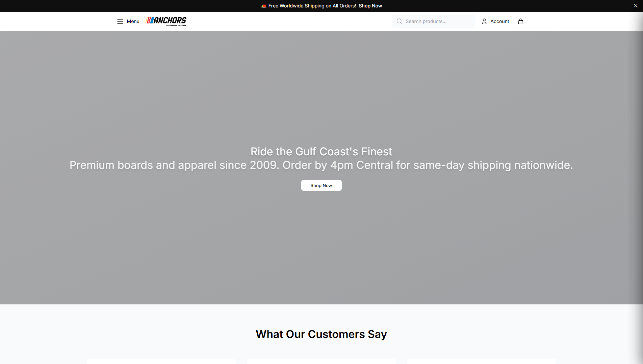Viewport: 643px width, 364px height.
Task: Click the free worldwide shipping announcement text
Action: pyautogui.click(x=312, y=6)
